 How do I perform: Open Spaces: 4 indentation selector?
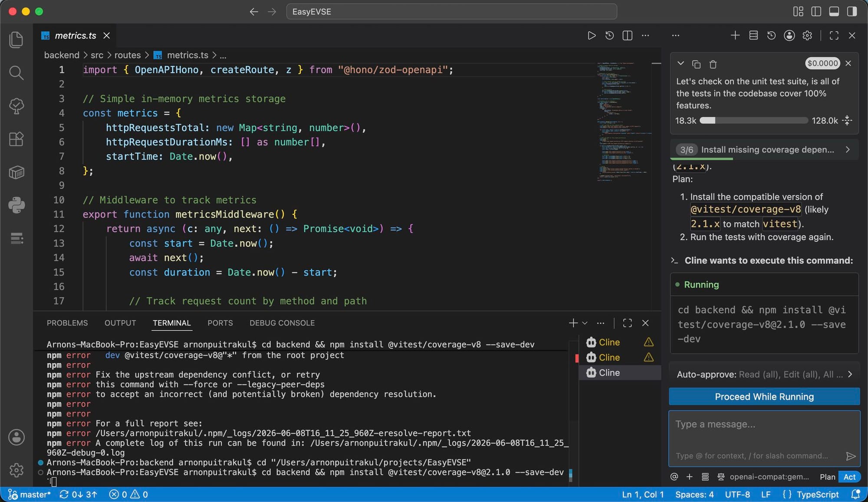tap(694, 495)
